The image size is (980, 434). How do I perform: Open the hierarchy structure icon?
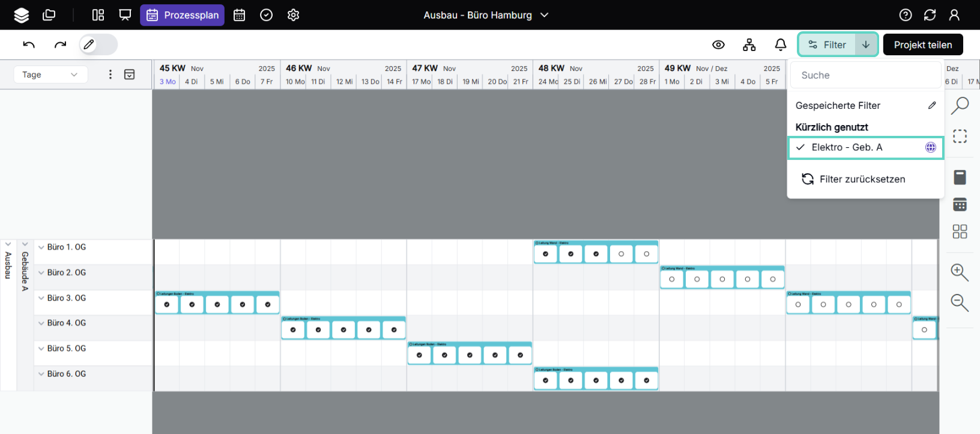pos(749,44)
